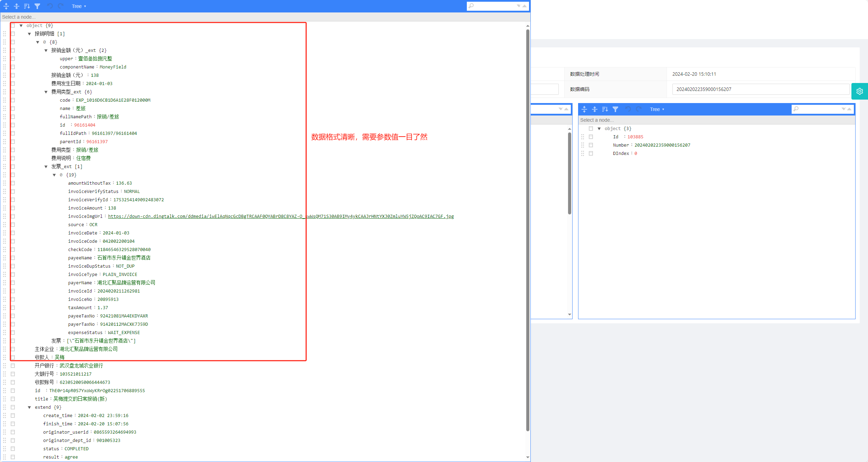Go to previous search match in right editor
Viewport: 868px width, 462px height.
point(849,109)
